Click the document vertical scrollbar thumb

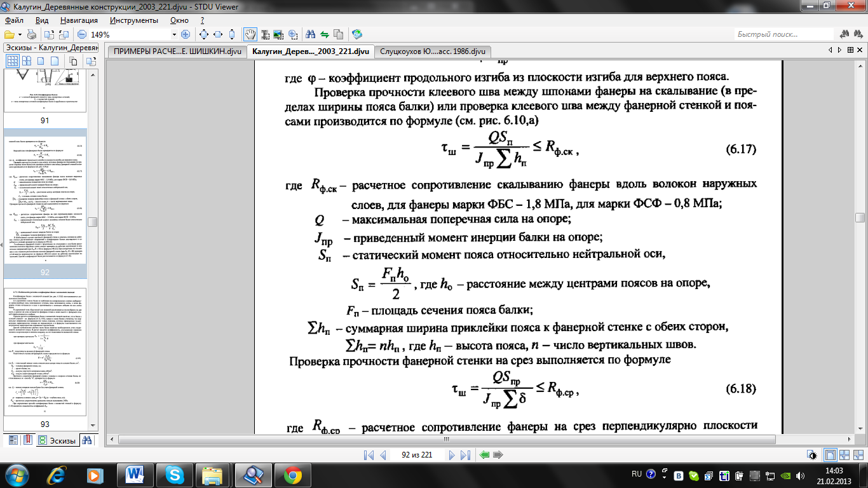(x=860, y=217)
